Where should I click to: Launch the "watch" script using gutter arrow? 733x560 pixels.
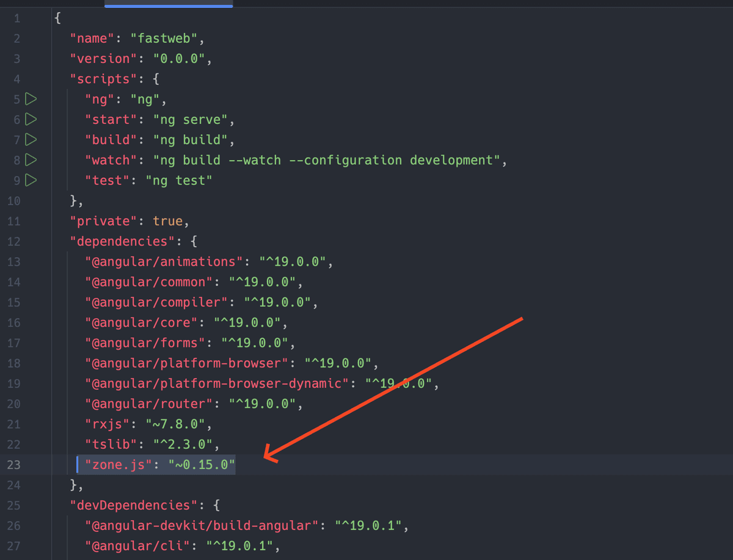(31, 160)
